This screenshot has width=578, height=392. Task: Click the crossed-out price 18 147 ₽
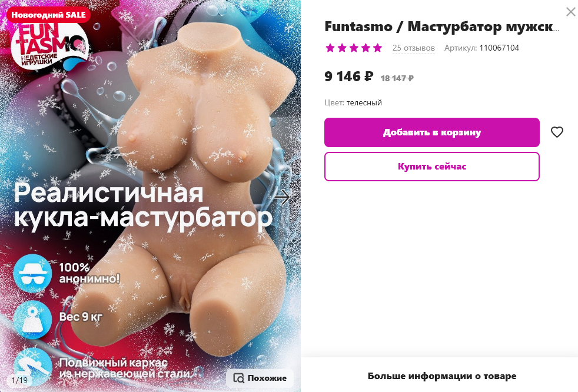tap(397, 78)
